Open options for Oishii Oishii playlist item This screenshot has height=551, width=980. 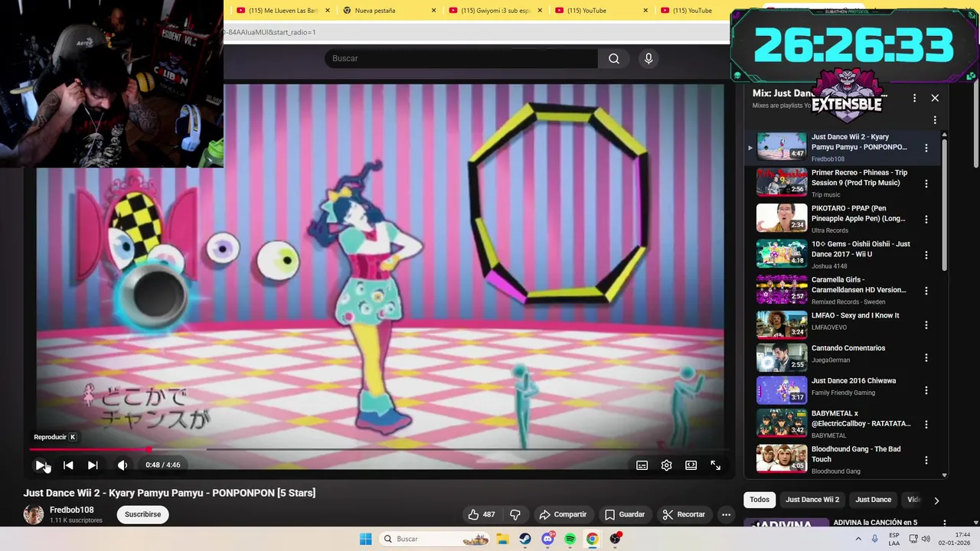pyautogui.click(x=926, y=255)
